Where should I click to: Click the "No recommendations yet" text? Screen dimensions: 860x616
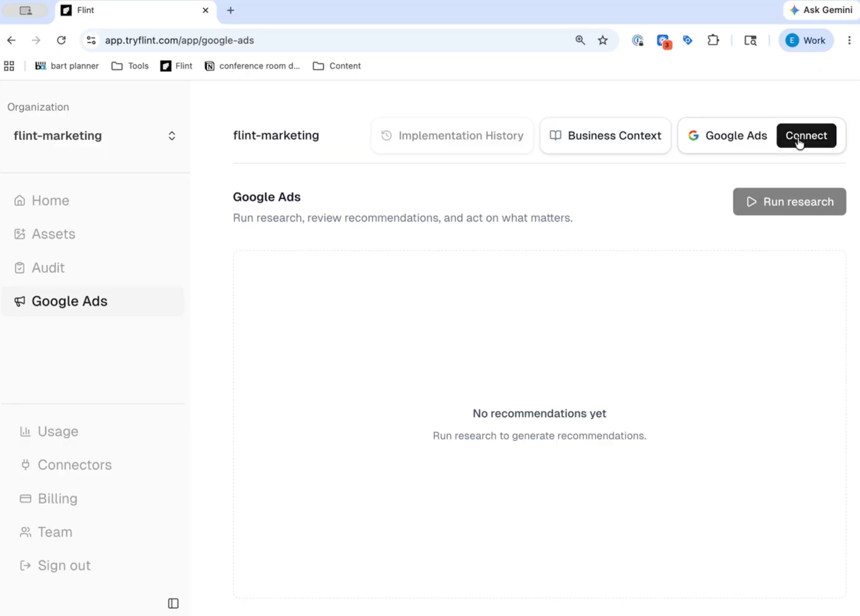click(x=539, y=414)
